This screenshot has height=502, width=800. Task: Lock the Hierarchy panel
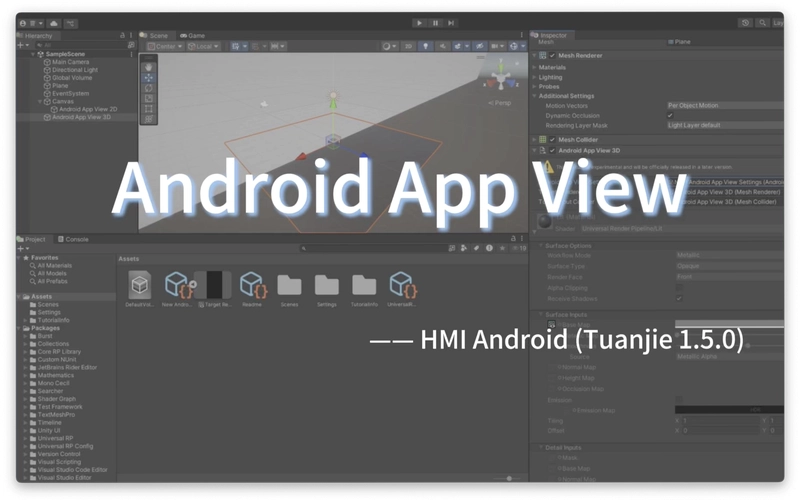[x=122, y=35]
